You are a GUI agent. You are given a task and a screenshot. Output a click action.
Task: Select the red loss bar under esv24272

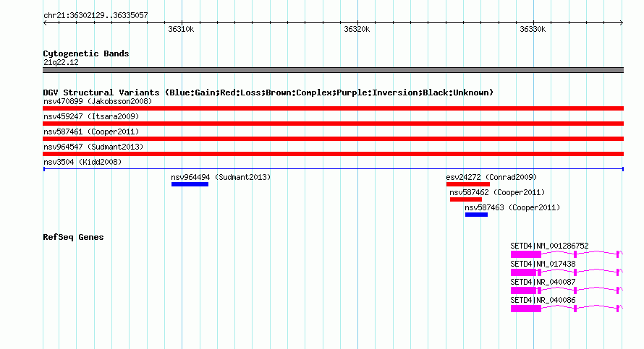pyautogui.click(x=467, y=184)
